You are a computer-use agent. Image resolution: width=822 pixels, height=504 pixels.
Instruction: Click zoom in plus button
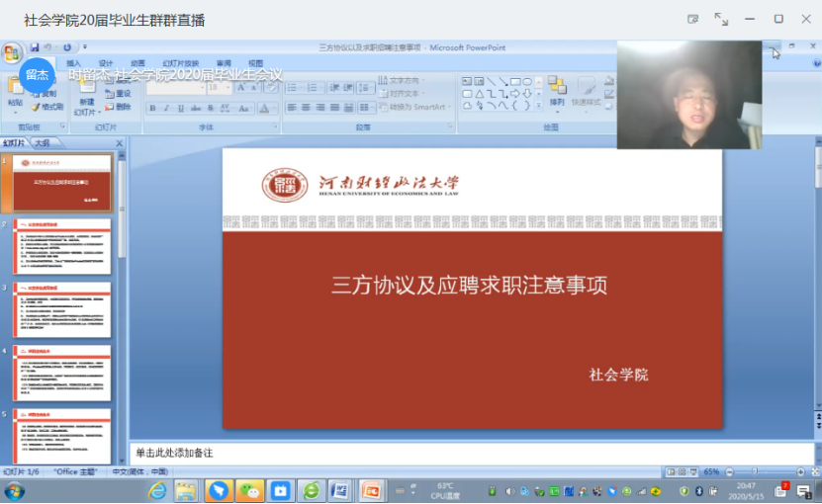[x=800, y=471]
